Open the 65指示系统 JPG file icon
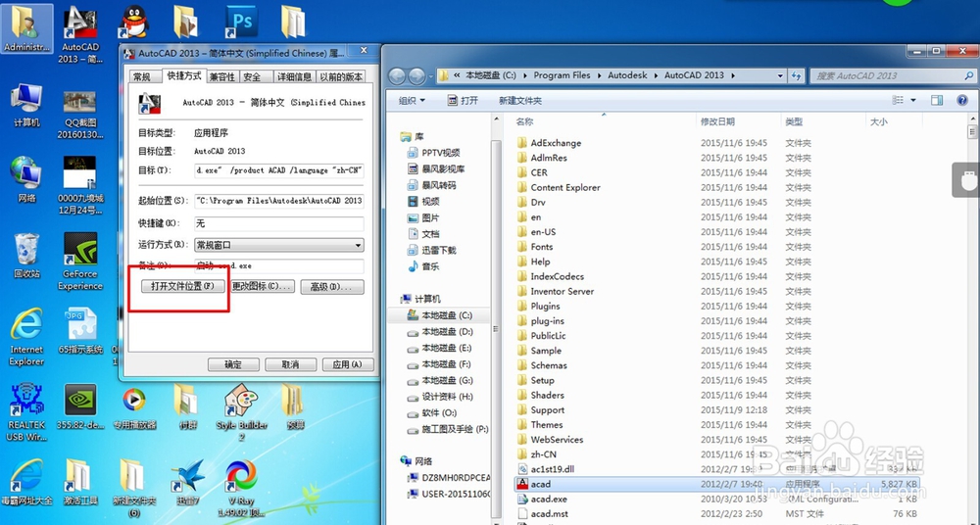 click(x=80, y=331)
